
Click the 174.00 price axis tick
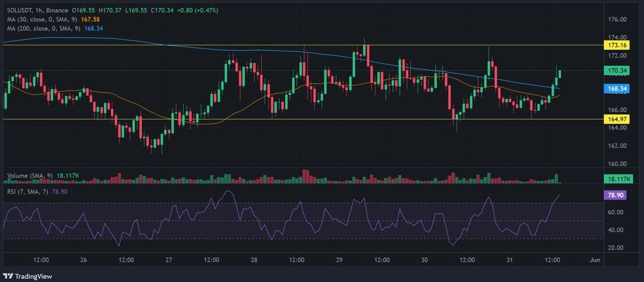[617, 37]
